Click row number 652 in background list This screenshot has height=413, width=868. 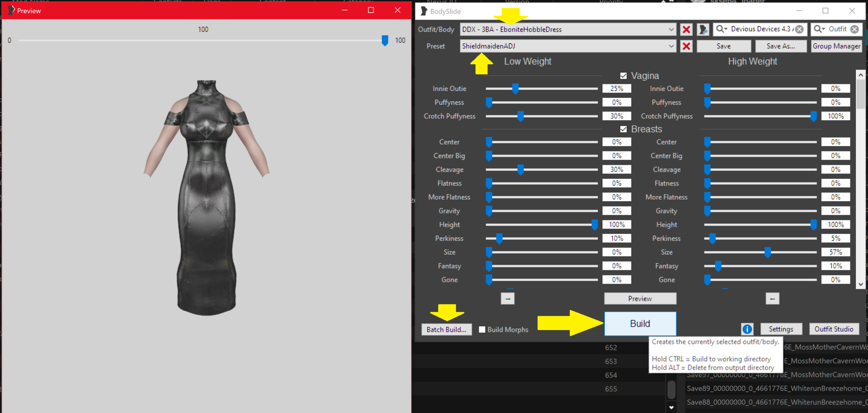coord(611,348)
